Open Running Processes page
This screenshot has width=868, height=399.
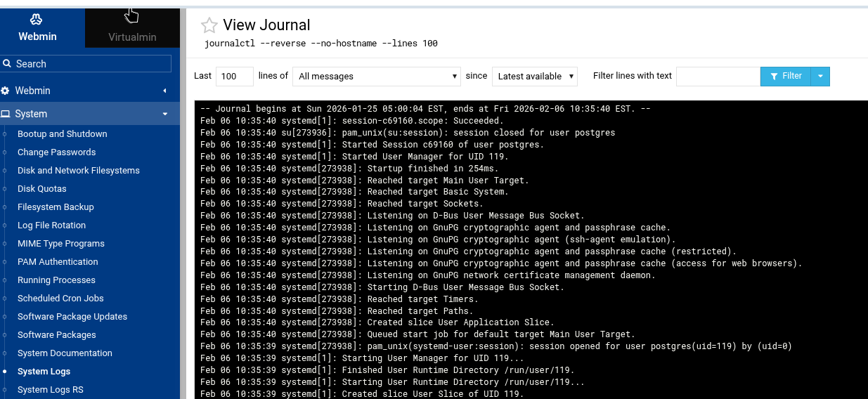[x=56, y=280]
